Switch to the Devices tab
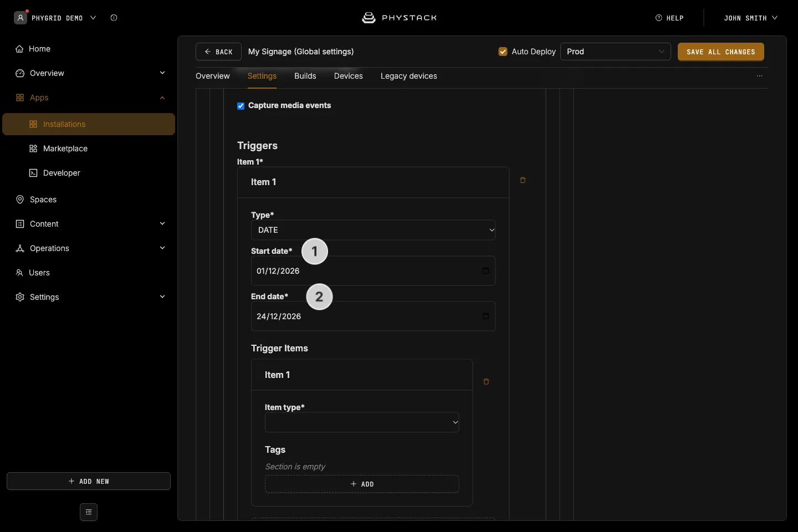Viewport: 798px width, 532px height. (349, 76)
